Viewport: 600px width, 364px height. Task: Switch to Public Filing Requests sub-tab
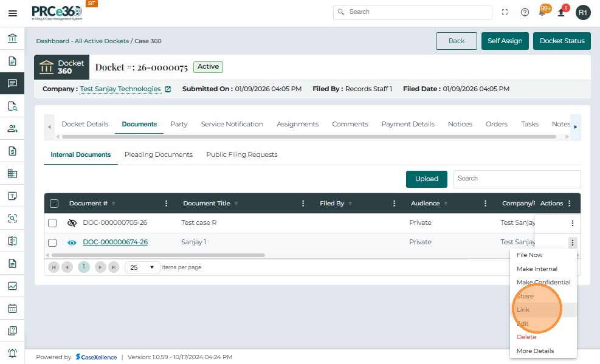[x=242, y=154]
